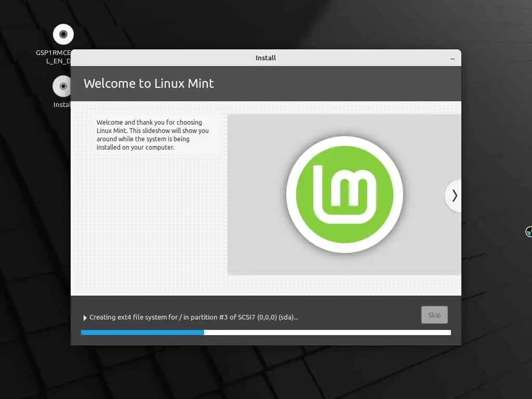Advance slideshow with the next arrow
The width and height of the screenshot is (532, 399).
454,196
